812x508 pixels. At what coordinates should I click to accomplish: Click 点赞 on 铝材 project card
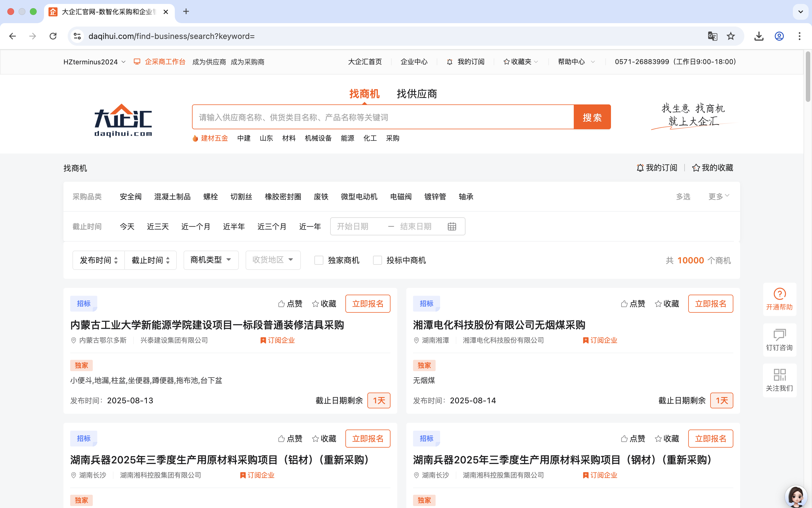pos(290,439)
